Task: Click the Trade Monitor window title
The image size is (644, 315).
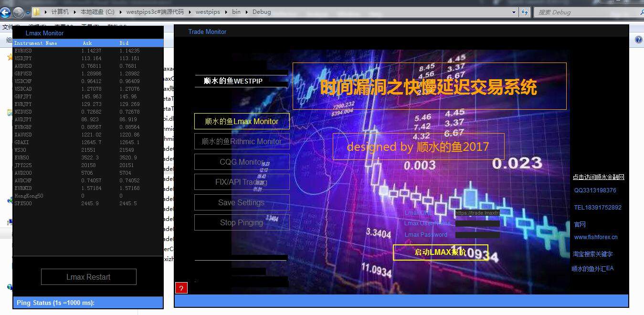Action: coord(207,31)
